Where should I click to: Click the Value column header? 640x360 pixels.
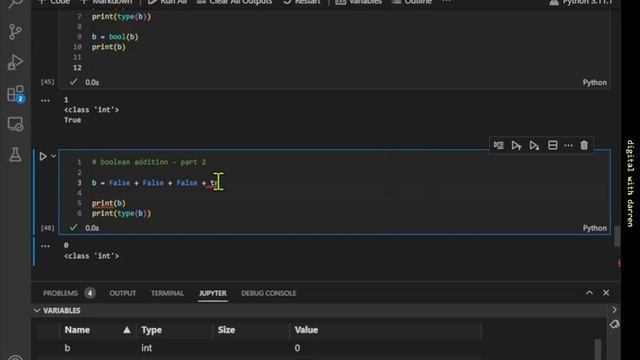coord(306,330)
